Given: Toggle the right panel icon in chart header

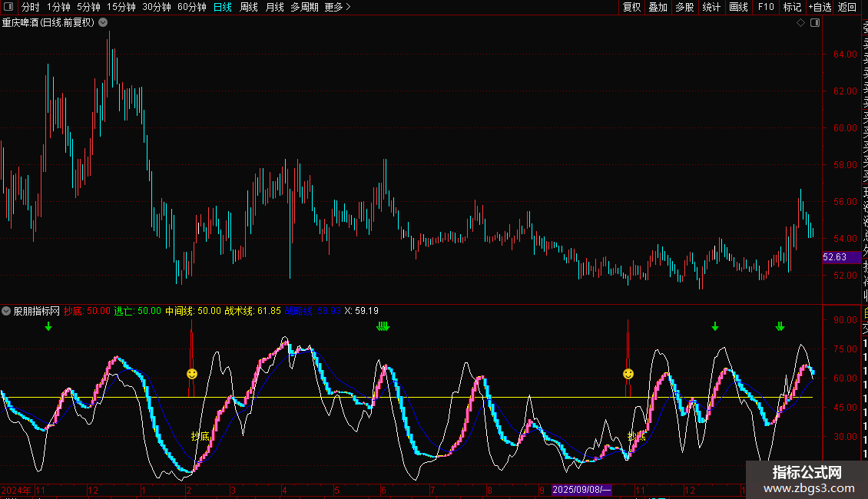Looking at the screenshot, I should tap(815, 23).
